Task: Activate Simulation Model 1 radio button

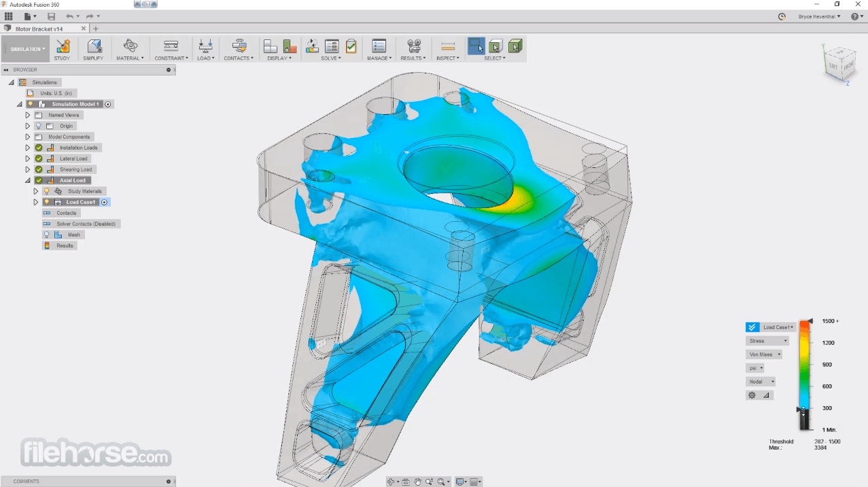Action: pyautogui.click(x=108, y=104)
